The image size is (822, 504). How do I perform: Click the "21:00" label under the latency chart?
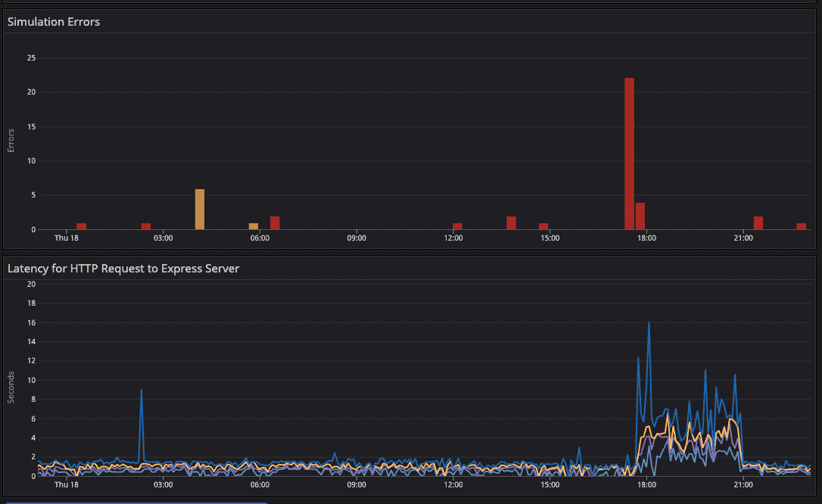coord(743,485)
